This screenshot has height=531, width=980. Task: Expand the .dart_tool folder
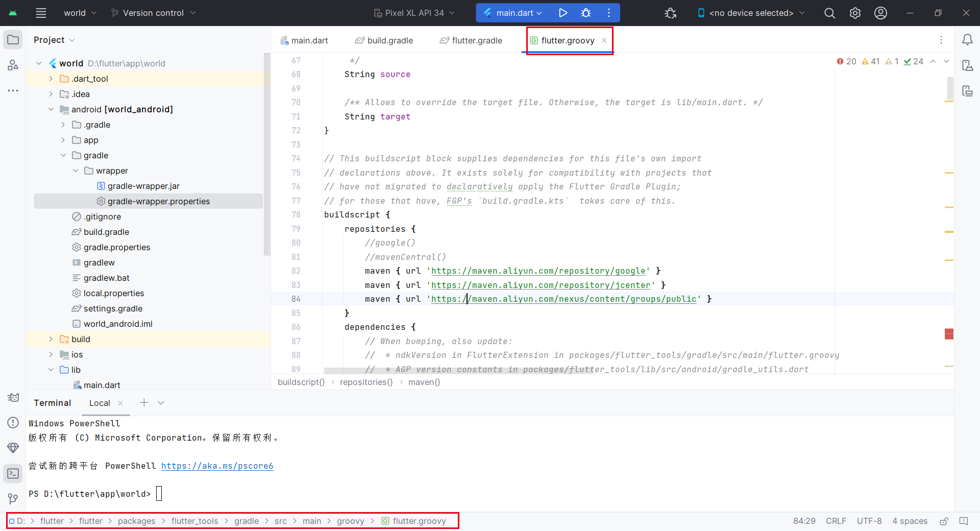coord(51,79)
